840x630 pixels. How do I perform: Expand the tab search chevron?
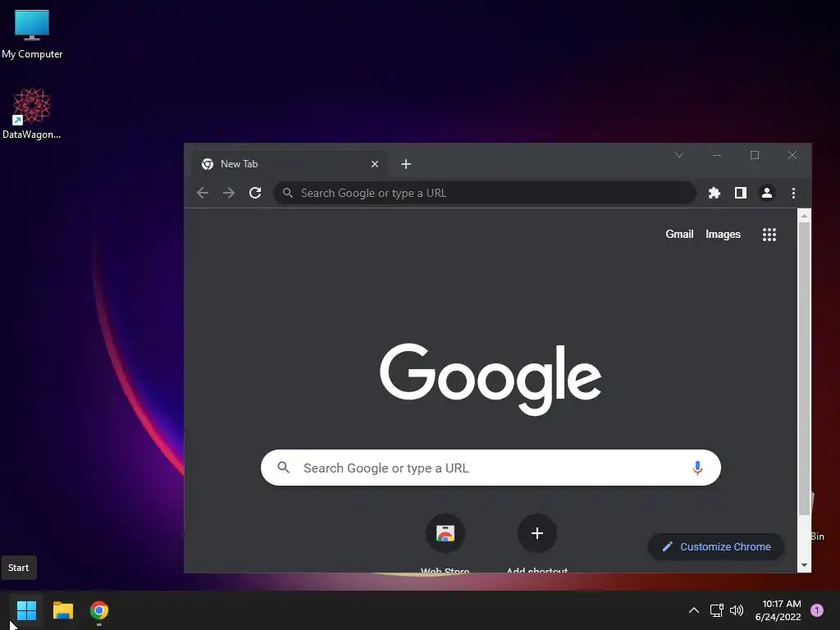[x=678, y=155]
